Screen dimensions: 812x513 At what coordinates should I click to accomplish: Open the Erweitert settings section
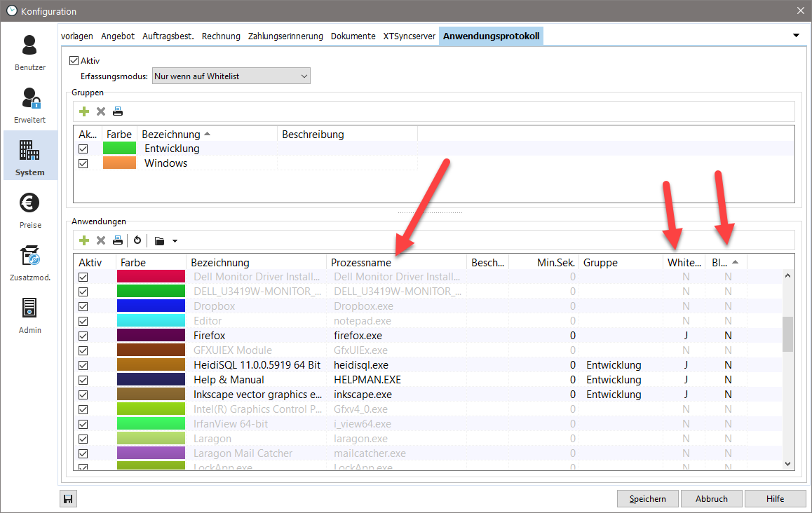coord(30,105)
